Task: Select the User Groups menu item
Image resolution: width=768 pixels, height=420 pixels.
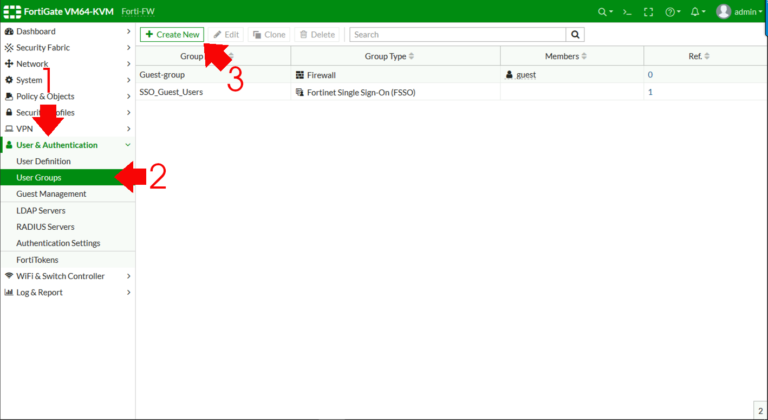Action: 68,177
